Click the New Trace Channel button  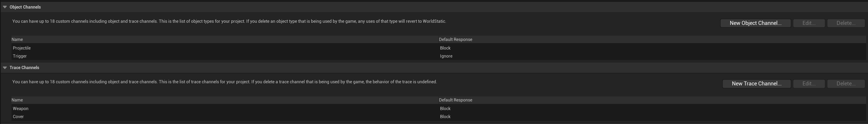pyautogui.click(x=756, y=84)
